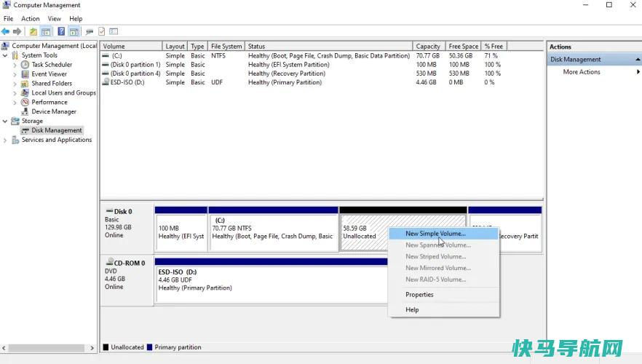Open the Action menu
The width and height of the screenshot is (642, 364).
[x=31, y=19]
